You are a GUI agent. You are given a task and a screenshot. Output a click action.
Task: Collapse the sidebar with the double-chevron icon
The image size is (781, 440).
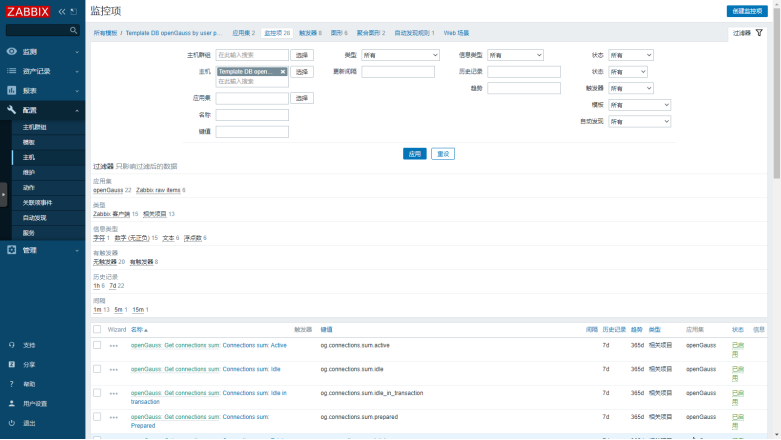tap(62, 11)
